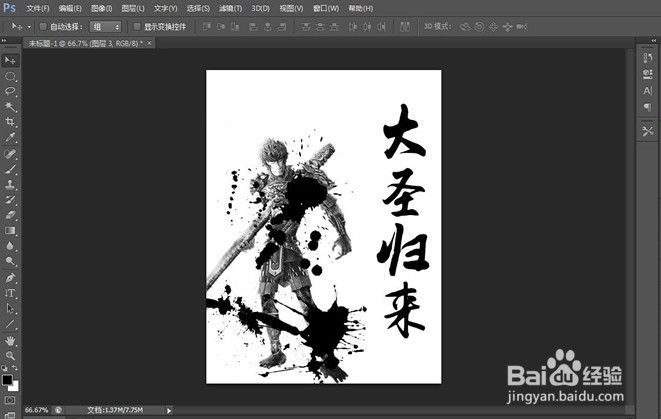The image size is (661, 419).
Task: Open the 帮助(H) menu
Action: [360, 8]
